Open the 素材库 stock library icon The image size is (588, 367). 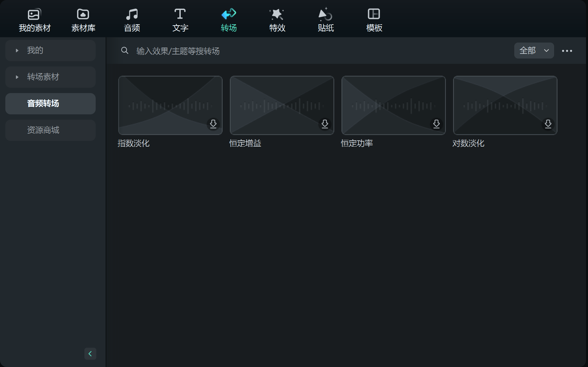(x=83, y=14)
